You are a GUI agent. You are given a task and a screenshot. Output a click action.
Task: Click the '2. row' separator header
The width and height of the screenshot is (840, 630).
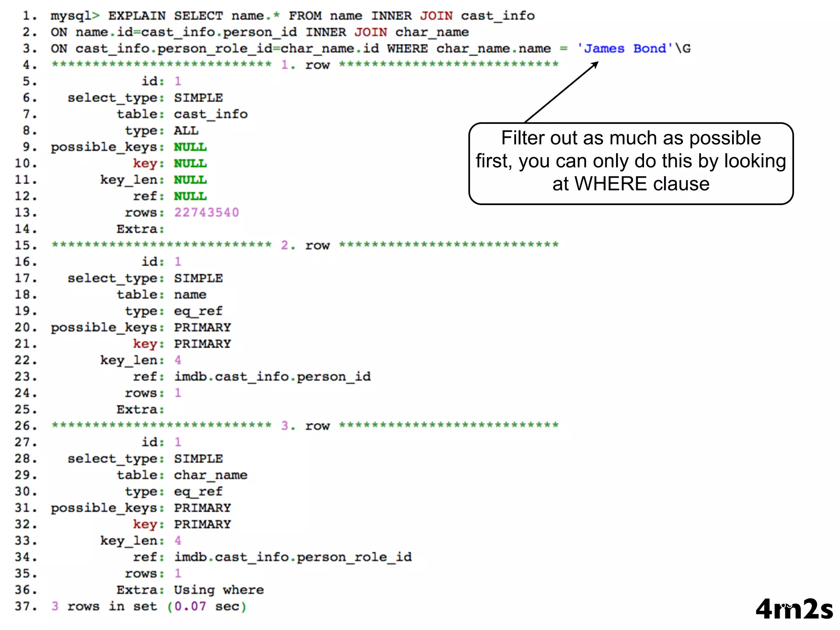pos(305,245)
